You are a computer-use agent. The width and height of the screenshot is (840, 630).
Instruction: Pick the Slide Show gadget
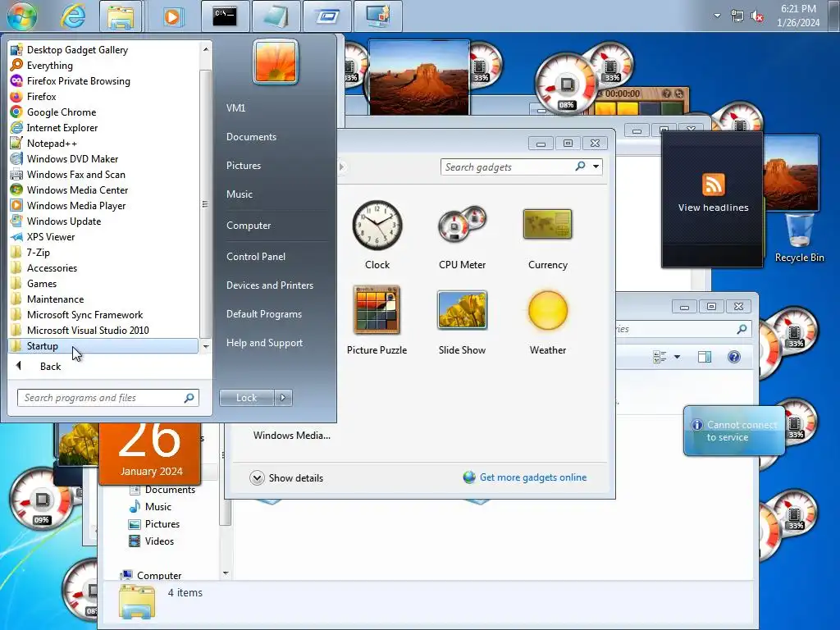(x=462, y=310)
